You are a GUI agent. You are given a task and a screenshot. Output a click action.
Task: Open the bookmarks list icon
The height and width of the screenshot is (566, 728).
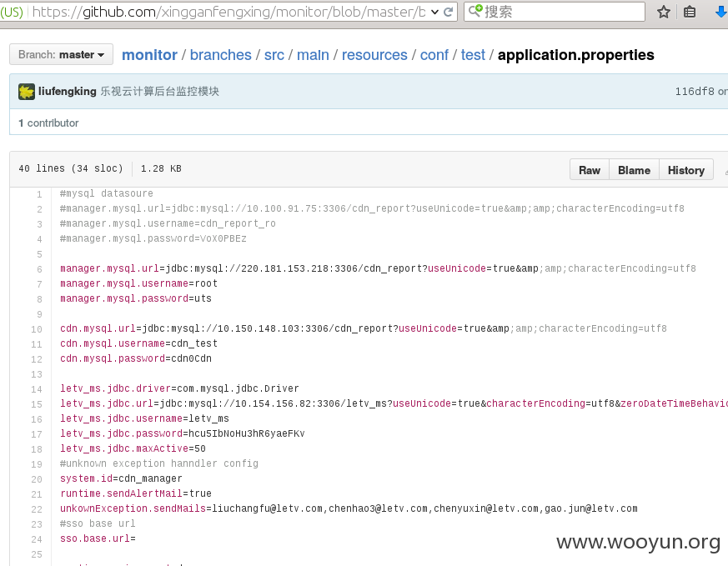(x=690, y=12)
